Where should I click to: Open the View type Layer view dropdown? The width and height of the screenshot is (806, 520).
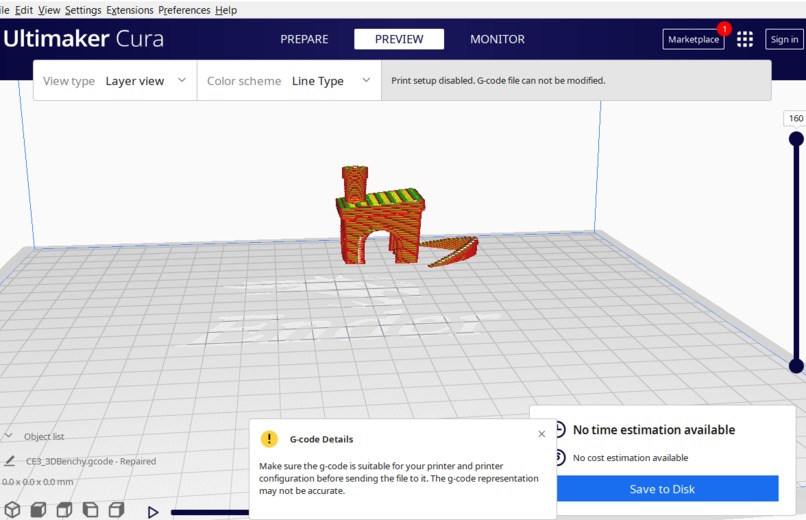115,81
